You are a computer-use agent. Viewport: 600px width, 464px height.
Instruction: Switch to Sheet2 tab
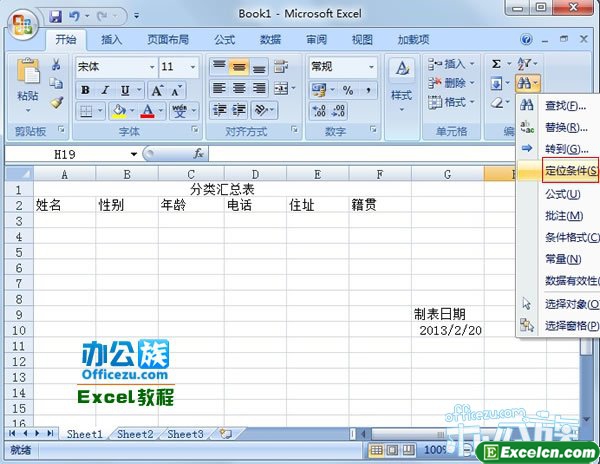click(135, 434)
